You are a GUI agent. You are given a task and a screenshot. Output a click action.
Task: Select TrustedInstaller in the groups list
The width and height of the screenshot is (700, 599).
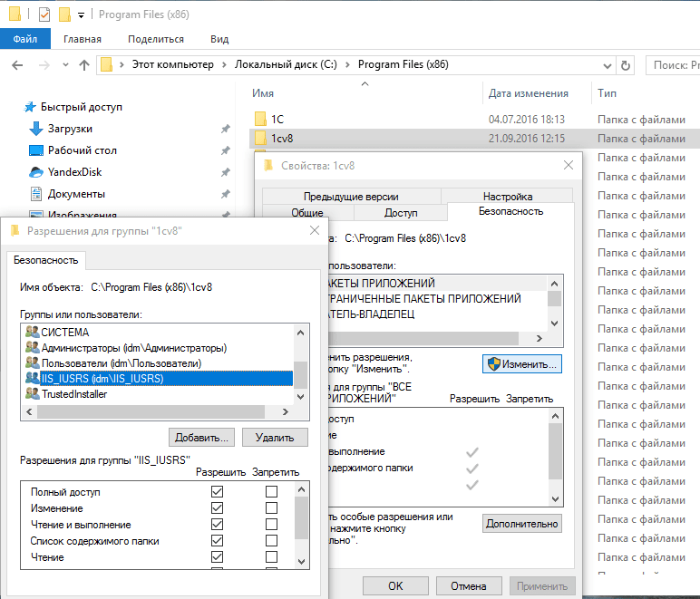click(73, 394)
